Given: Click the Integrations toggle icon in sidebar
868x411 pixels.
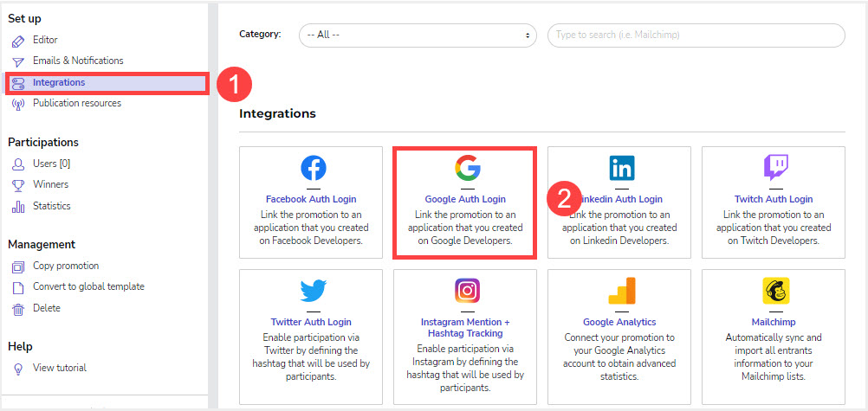Looking at the screenshot, I should tap(18, 84).
